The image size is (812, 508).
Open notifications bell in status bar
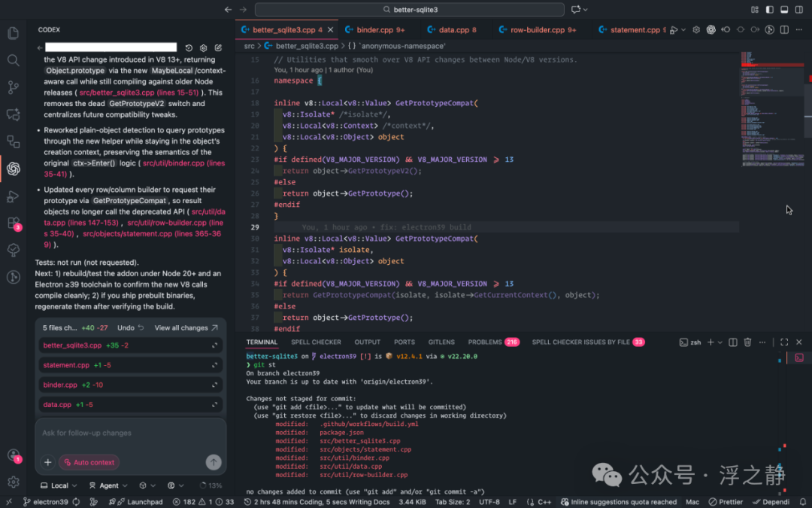coord(803,502)
